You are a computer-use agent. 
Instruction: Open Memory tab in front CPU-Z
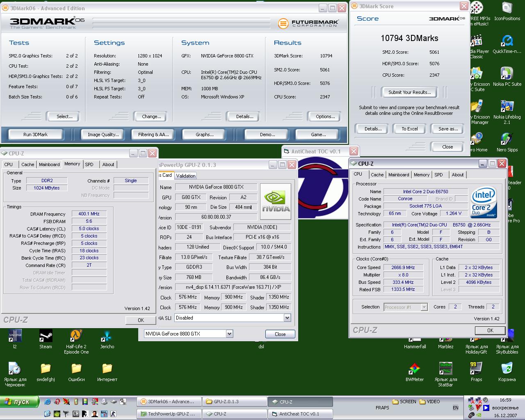(422, 175)
